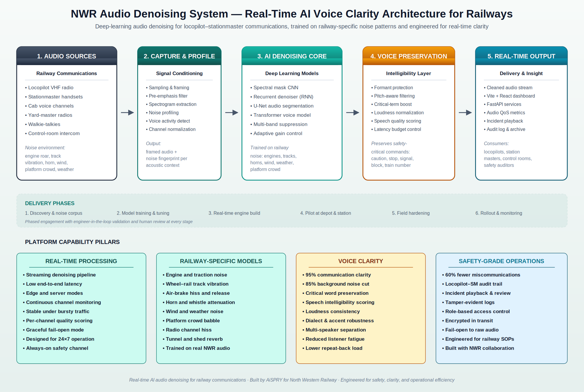Screen dimensions: 584x392
Task: Click 'Intelligibility Layer' subheading
Action: click(409, 74)
